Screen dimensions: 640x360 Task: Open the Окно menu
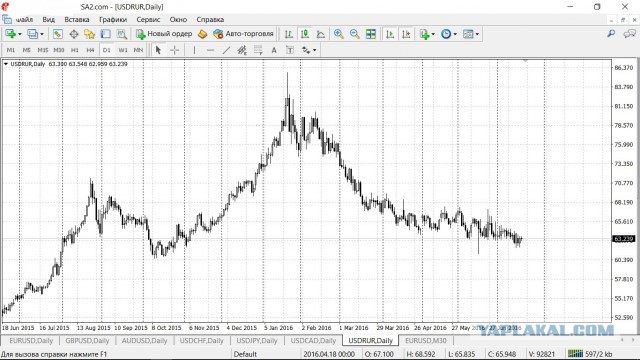click(178, 20)
